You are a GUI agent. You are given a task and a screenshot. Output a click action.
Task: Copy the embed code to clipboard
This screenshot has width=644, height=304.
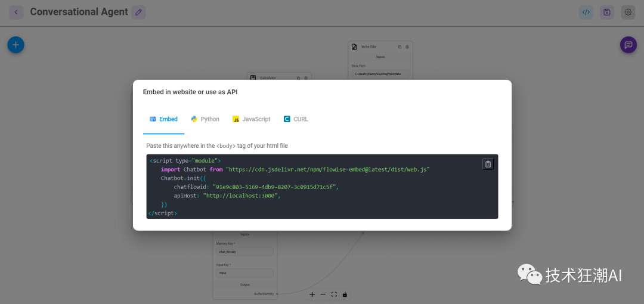(488, 164)
